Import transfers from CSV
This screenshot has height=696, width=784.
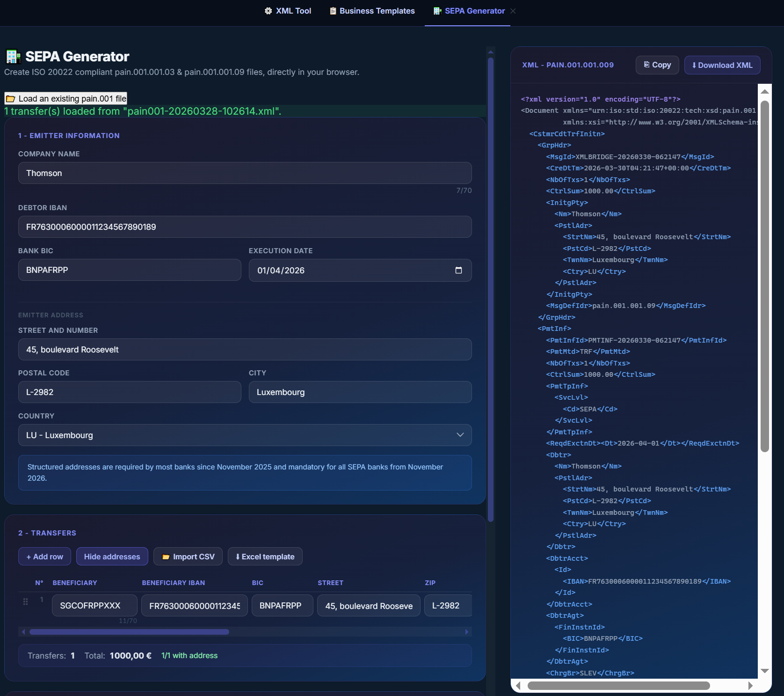(188, 557)
